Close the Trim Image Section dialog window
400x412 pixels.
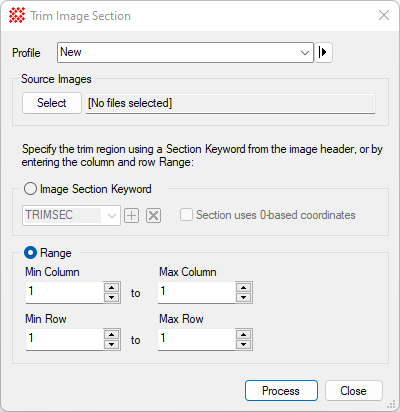[x=384, y=15]
